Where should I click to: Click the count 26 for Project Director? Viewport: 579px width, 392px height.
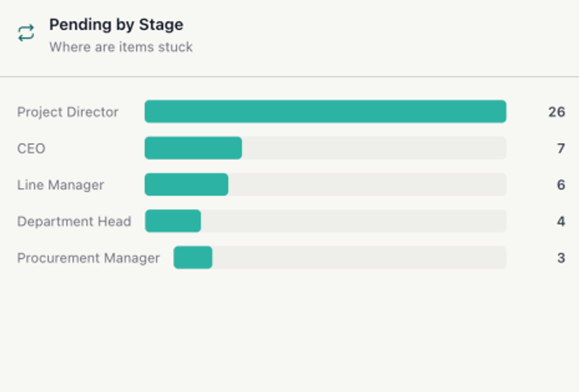[556, 112]
